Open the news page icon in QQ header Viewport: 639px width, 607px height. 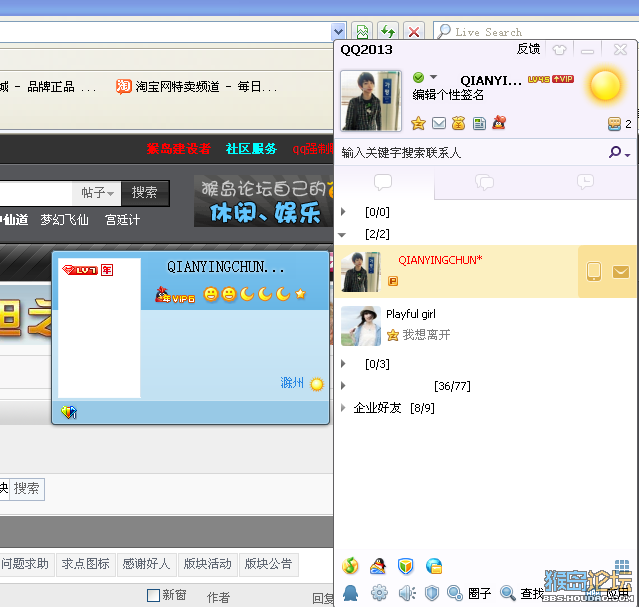(479, 123)
